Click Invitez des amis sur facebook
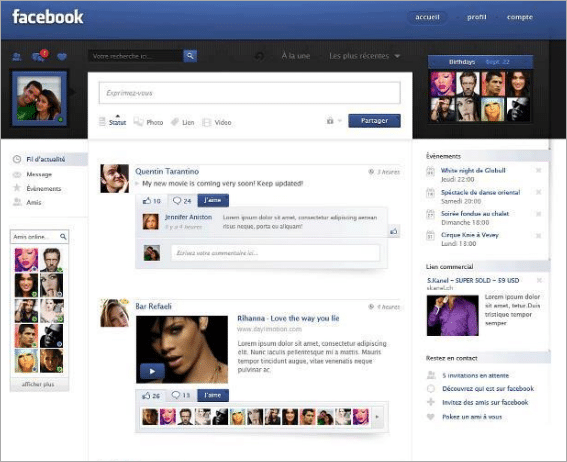 485,402
